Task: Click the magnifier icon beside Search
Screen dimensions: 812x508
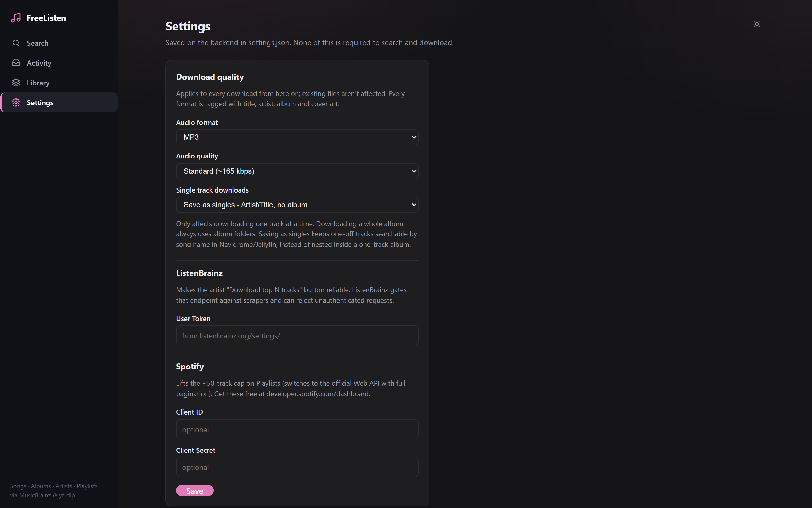Action: tap(16, 43)
